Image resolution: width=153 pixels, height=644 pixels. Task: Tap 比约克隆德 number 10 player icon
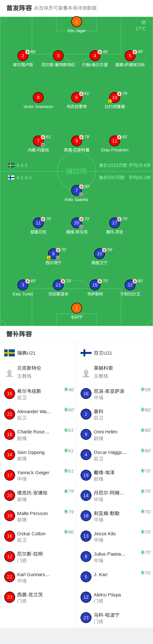coord(115,97)
